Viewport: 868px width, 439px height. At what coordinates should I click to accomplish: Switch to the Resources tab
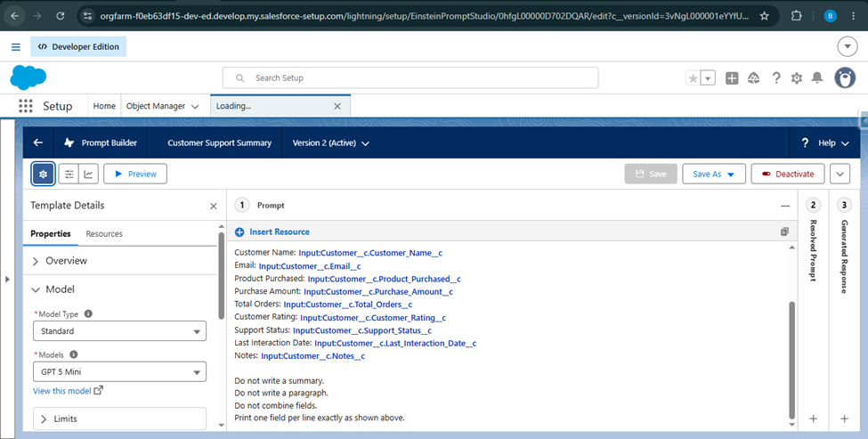(104, 233)
